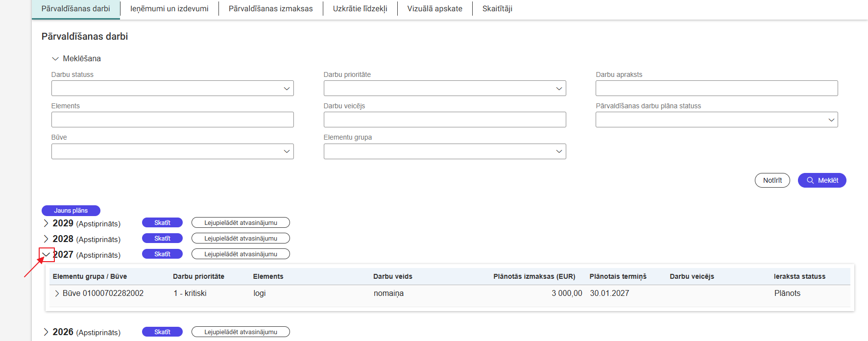868x341 pixels.
Task: Click Skatīt for the 2027 plan
Action: 162,254
